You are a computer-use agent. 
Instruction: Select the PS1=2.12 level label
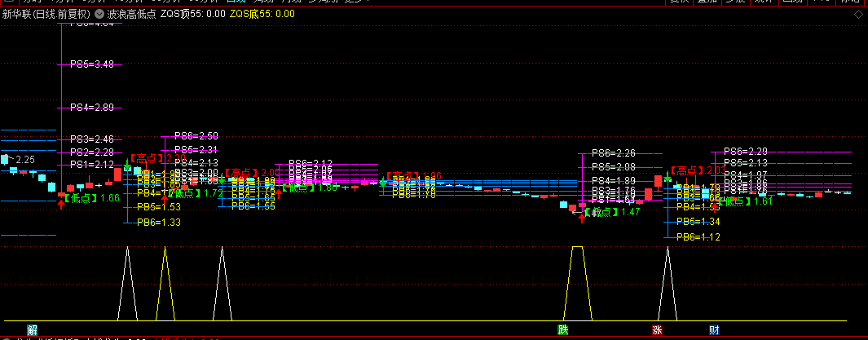pyautogui.click(x=92, y=164)
